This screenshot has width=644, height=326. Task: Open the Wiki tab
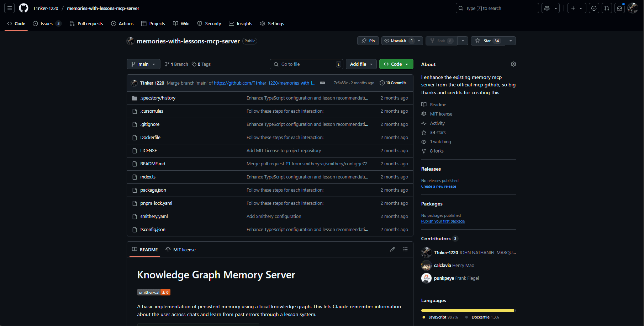(x=181, y=23)
